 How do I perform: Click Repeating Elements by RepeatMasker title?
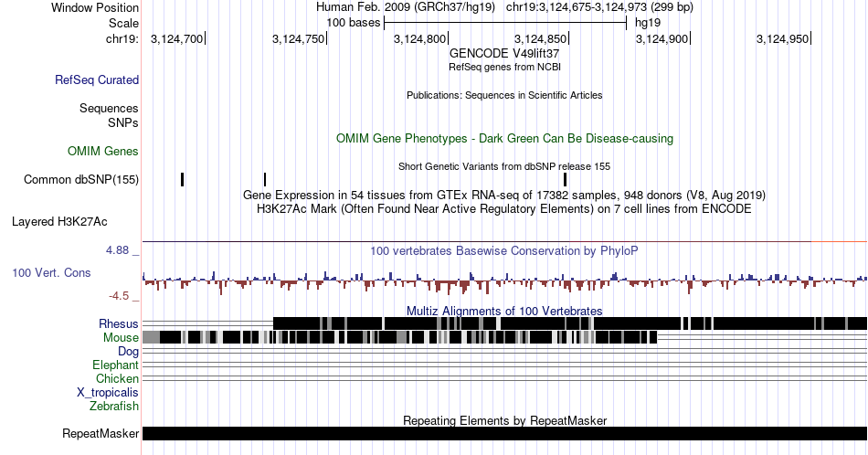[x=505, y=420]
